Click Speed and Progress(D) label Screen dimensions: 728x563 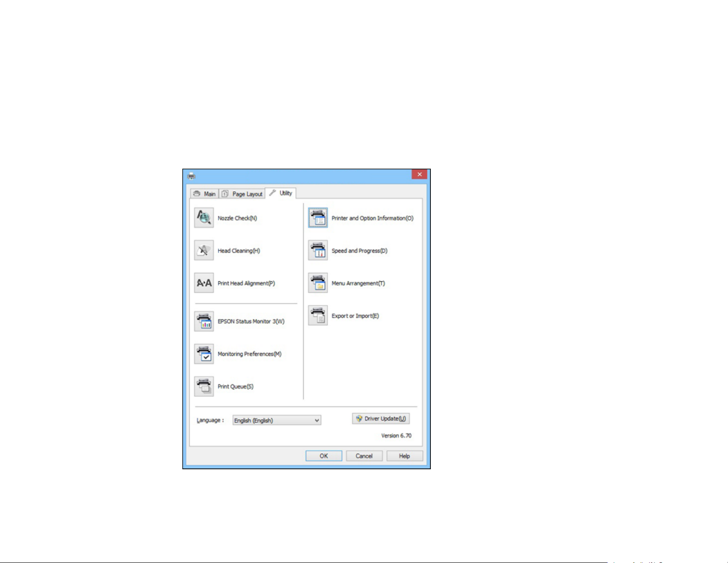click(x=359, y=251)
